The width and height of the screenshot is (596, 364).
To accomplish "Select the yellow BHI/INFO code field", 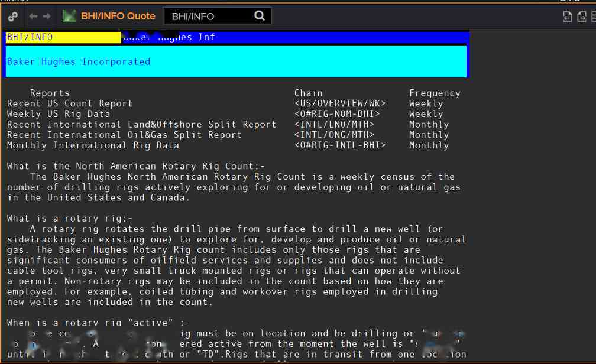I will (x=63, y=37).
